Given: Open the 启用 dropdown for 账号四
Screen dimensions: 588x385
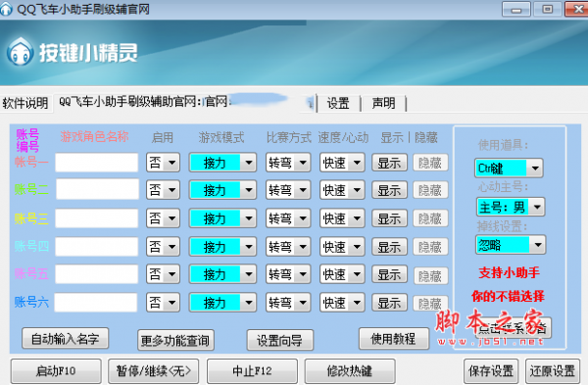Looking at the screenshot, I should point(163,247).
